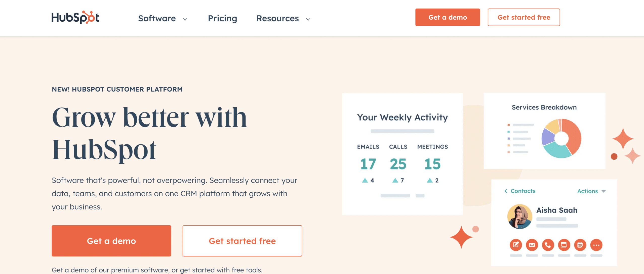The height and width of the screenshot is (274, 644).
Task: Click the orange Get a demo button
Action: [x=448, y=17]
